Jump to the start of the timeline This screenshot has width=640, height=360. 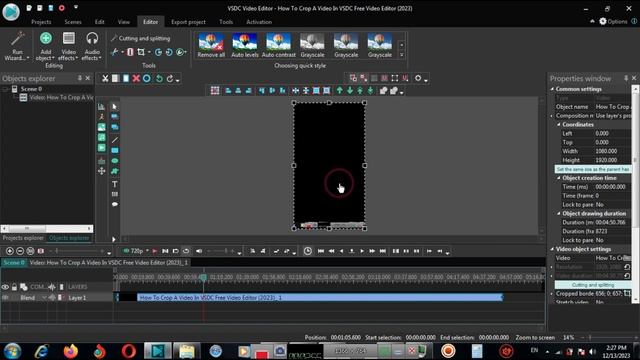pyautogui.click(x=320, y=251)
